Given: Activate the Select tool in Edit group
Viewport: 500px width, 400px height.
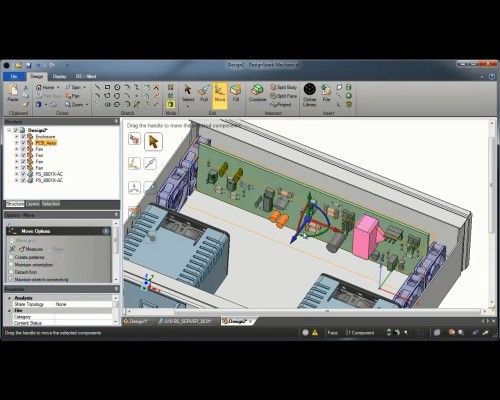Looking at the screenshot, I should (x=188, y=93).
